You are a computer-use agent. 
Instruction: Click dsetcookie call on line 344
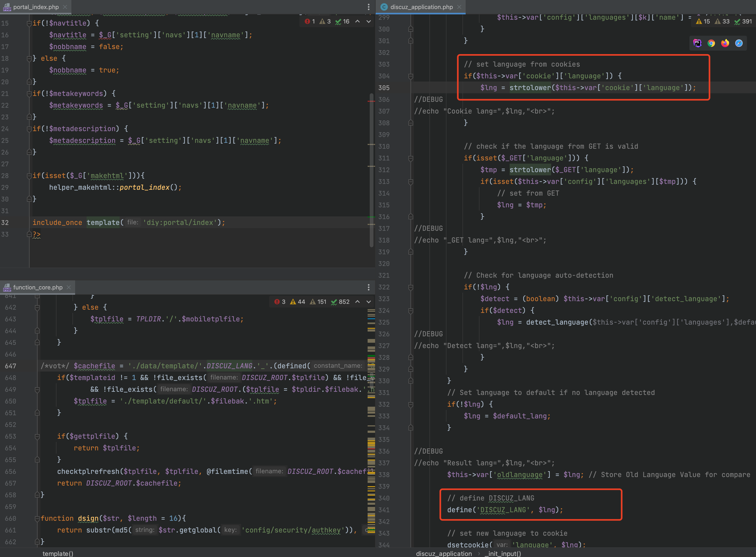pos(468,545)
